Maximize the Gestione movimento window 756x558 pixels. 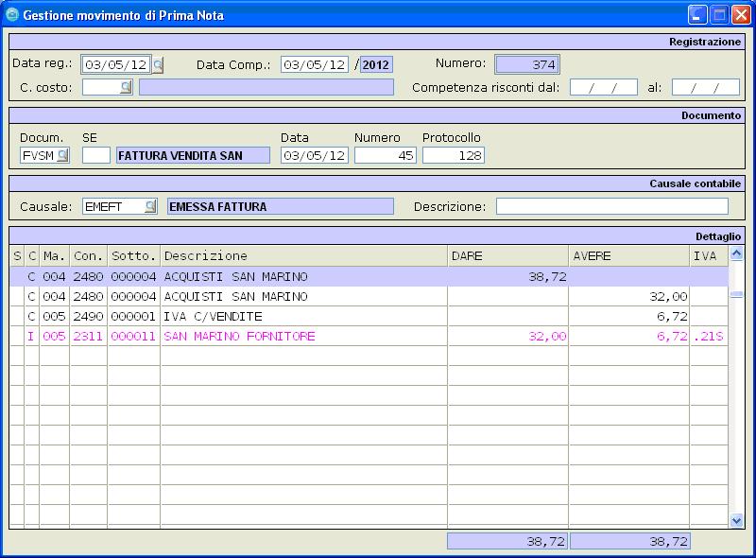click(719, 16)
